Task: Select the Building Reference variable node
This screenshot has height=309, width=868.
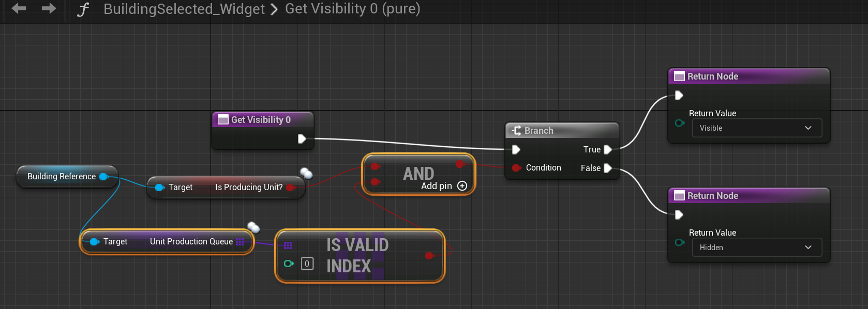Action: click(67, 176)
